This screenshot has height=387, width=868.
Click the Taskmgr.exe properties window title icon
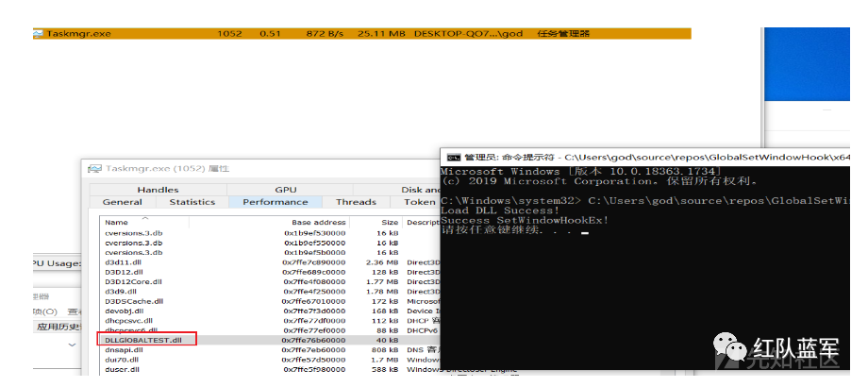click(x=95, y=169)
